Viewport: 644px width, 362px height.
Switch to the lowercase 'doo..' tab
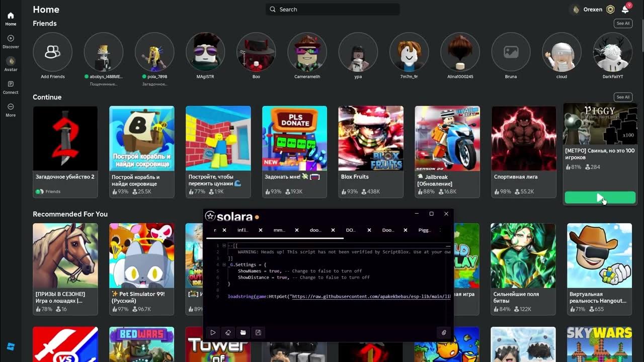coord(315,230)
